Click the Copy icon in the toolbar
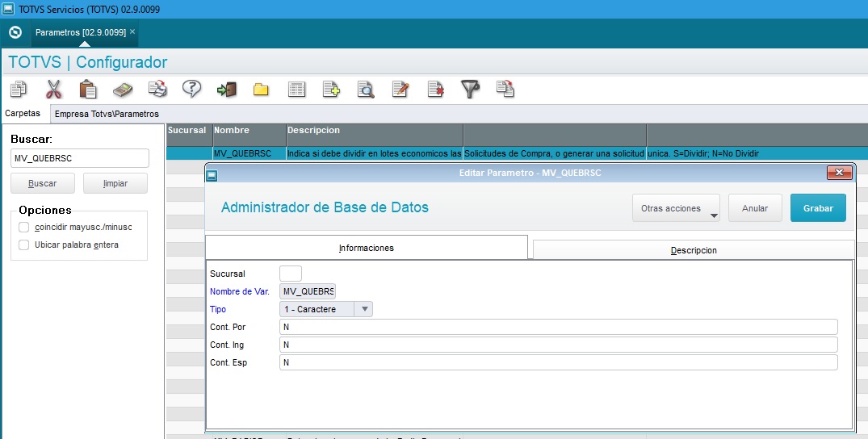Image resolution: width=868 pixels, height=439 pixels. [19, 89]
